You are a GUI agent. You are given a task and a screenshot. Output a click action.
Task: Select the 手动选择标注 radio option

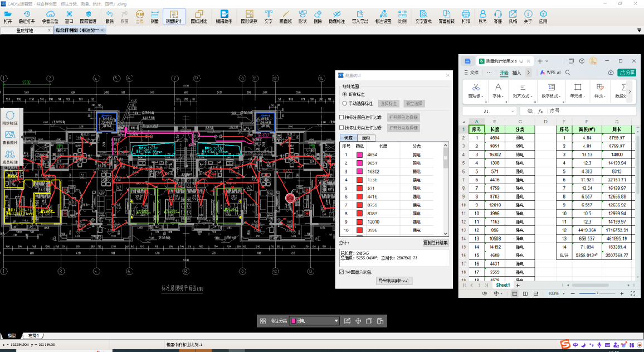[344, 104]
